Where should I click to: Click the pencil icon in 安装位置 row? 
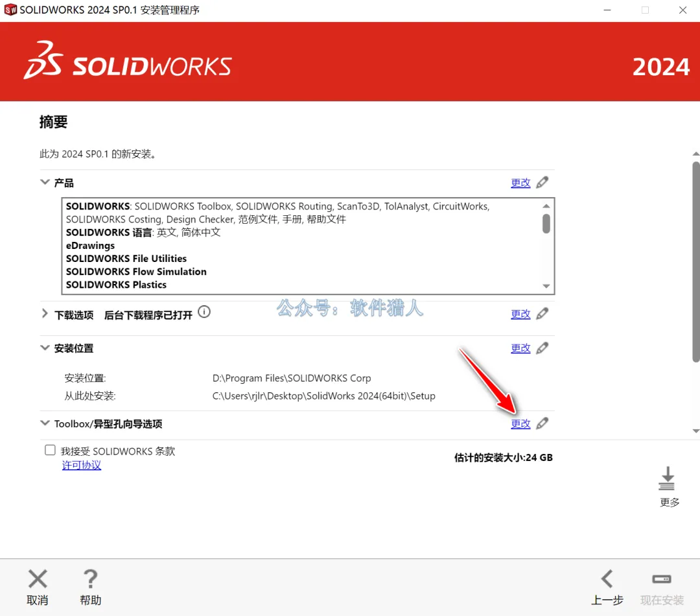click(x=542, y=348)
